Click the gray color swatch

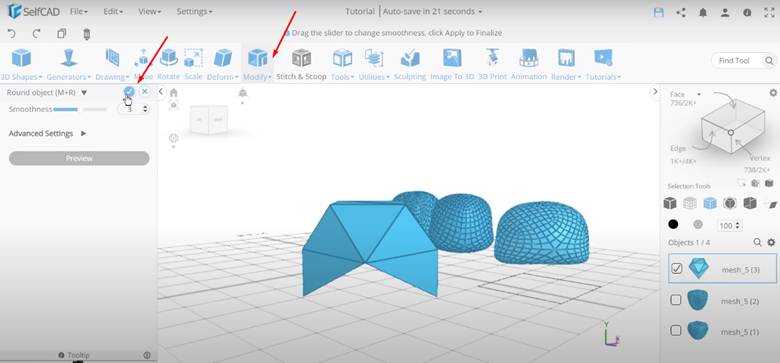tap(698, 225)
